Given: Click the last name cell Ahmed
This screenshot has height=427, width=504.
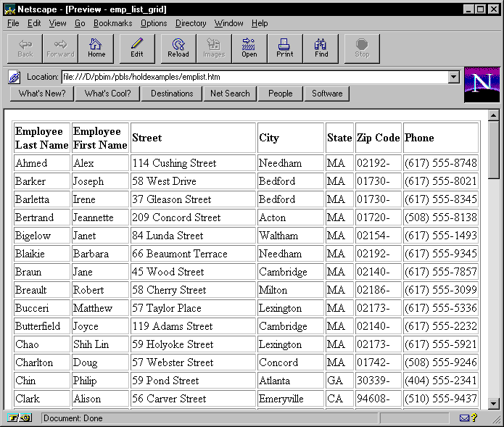Looking at the screenshot, I should [x=42, y=163].
